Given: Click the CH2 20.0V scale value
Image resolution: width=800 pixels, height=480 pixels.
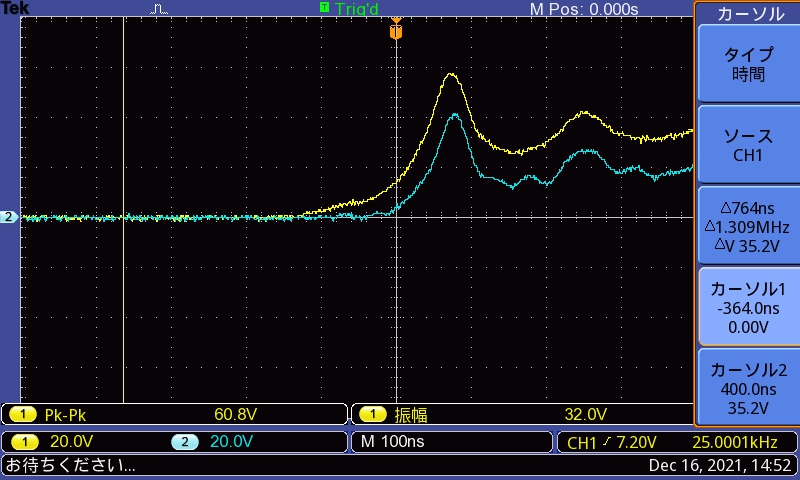Looking at the screenshot, I should click(231, 442).
